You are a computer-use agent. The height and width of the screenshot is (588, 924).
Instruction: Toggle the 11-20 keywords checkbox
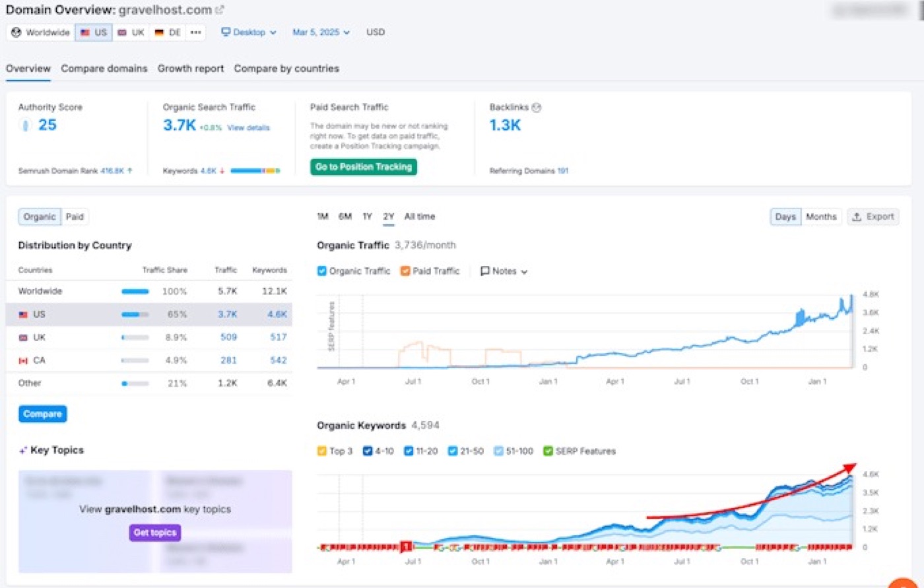[x=409, y=451]
